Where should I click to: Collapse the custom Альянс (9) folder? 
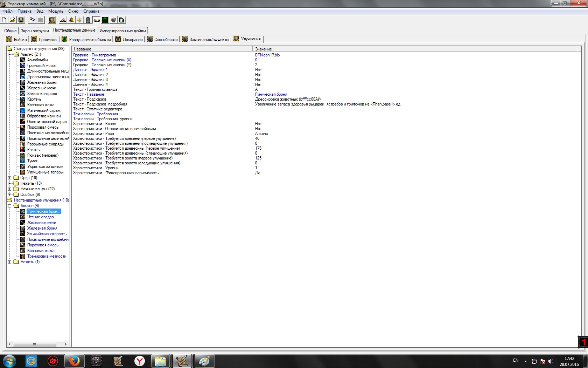coord(10,206)
